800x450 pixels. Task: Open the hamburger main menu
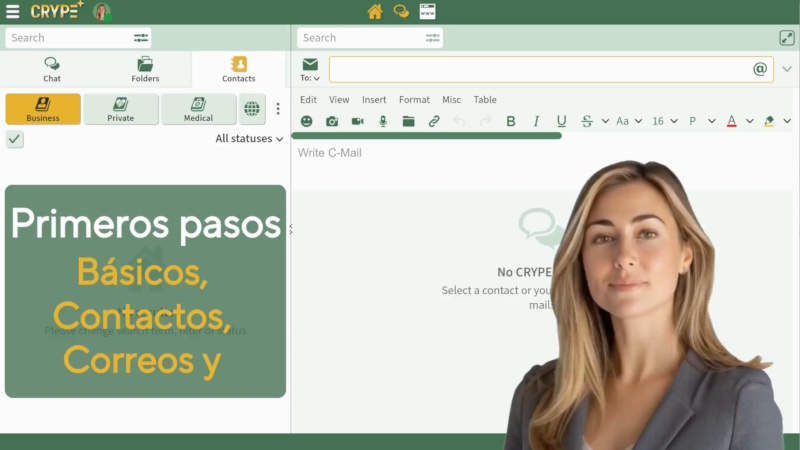13,12
